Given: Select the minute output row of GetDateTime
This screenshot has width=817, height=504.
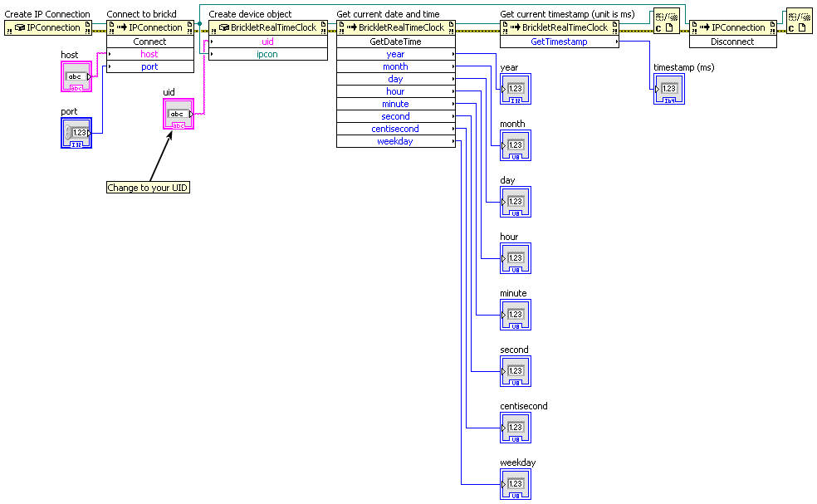Looking at the screenshot, I should pyautogui.click(x=395, y=104).
